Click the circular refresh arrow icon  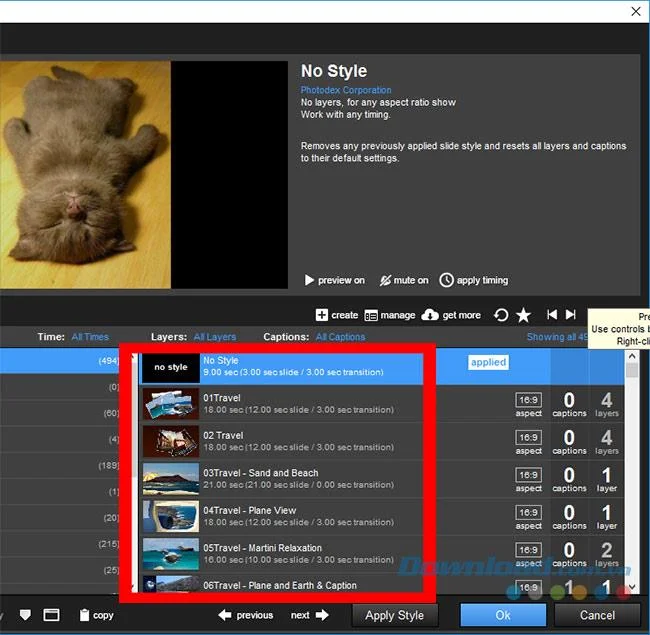501,315
